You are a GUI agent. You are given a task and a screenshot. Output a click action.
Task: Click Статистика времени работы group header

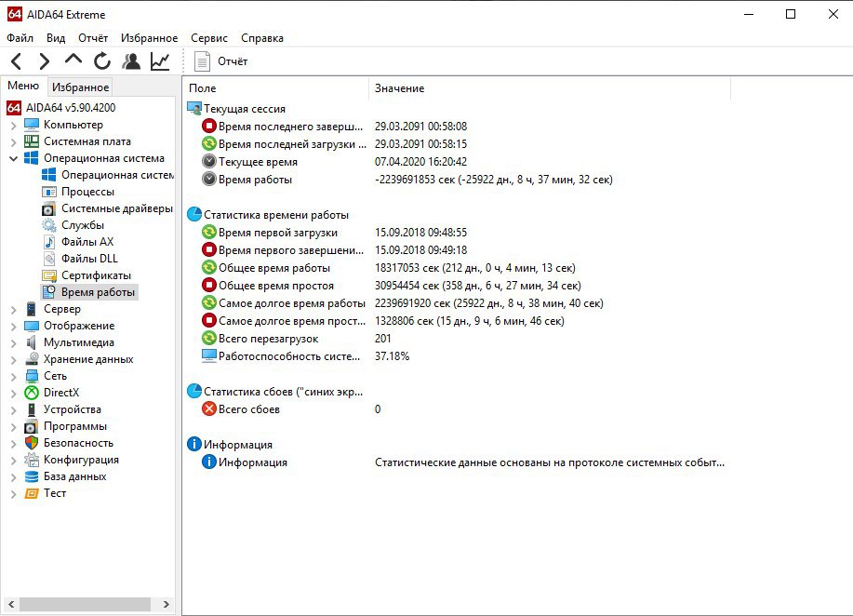pos(276,215)
